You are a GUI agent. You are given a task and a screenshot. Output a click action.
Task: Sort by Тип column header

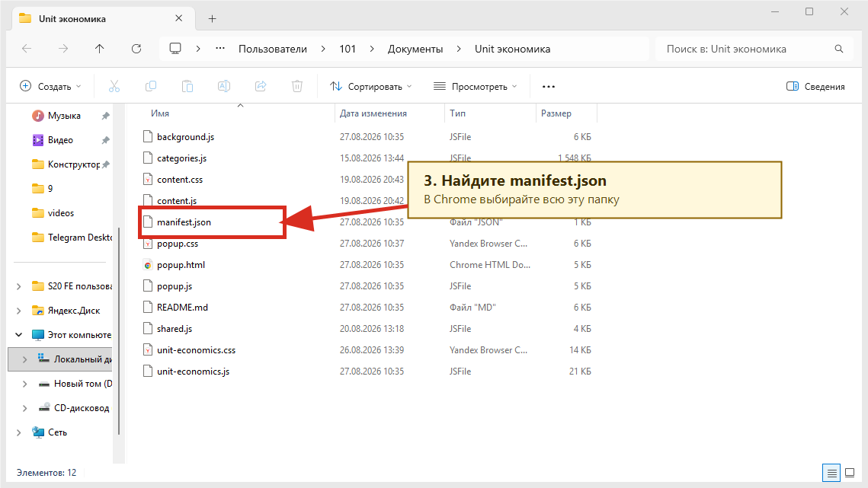point(457,113)
